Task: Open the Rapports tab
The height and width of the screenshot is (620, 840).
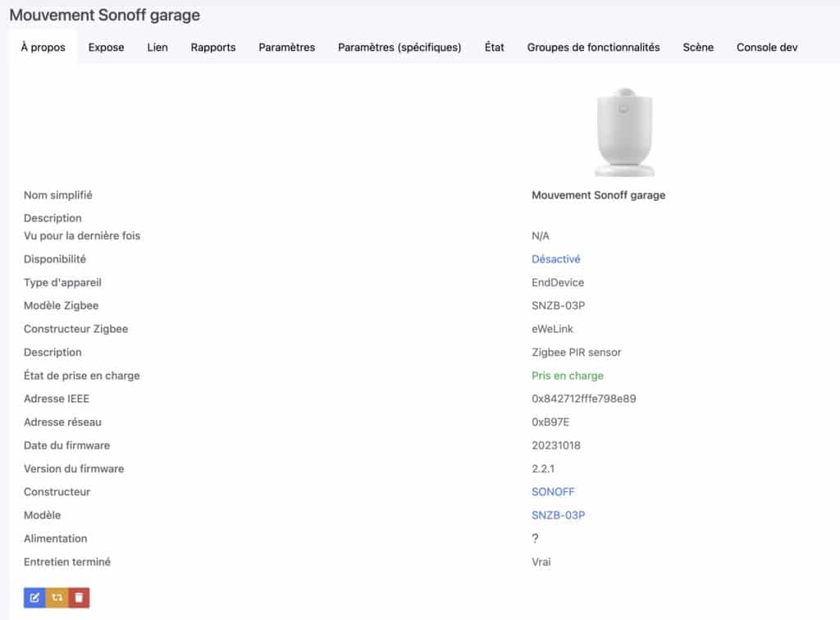Action: (213, 48)
